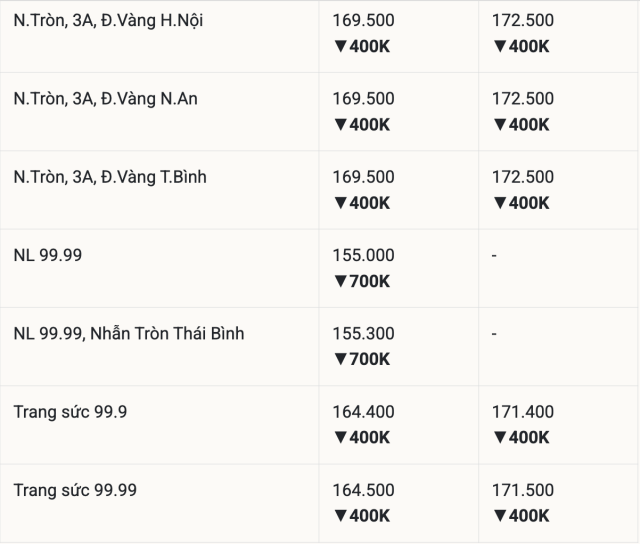Click the ▼700K change under 155.300
640x544 pixels.
(362, 359)
